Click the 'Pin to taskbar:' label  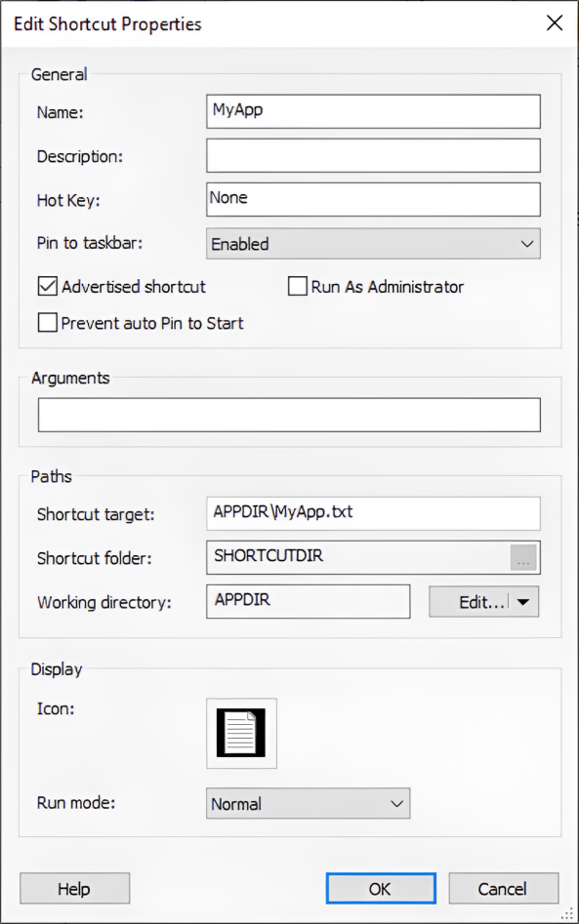pyautogui.click(x=90, y=243)
